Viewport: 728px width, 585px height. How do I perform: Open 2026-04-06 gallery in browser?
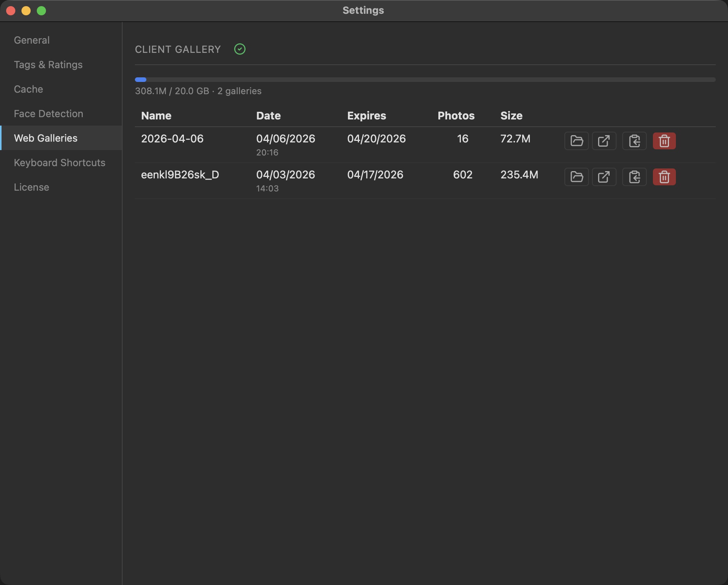coord(604,141)
